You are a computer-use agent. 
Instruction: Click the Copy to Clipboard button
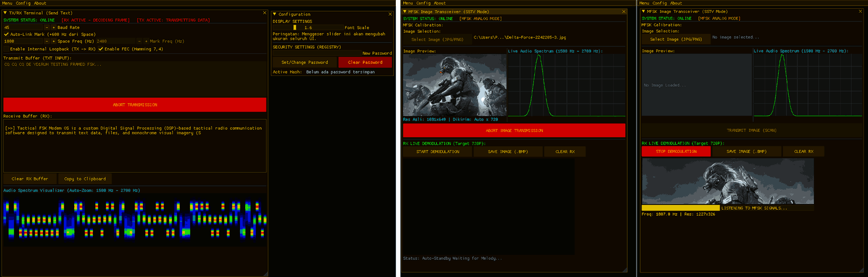[85, 179]
